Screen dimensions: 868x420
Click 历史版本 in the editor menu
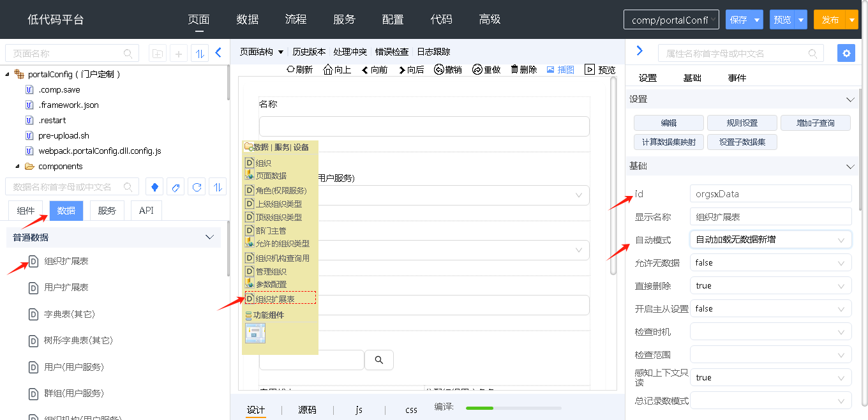[309, 52]
